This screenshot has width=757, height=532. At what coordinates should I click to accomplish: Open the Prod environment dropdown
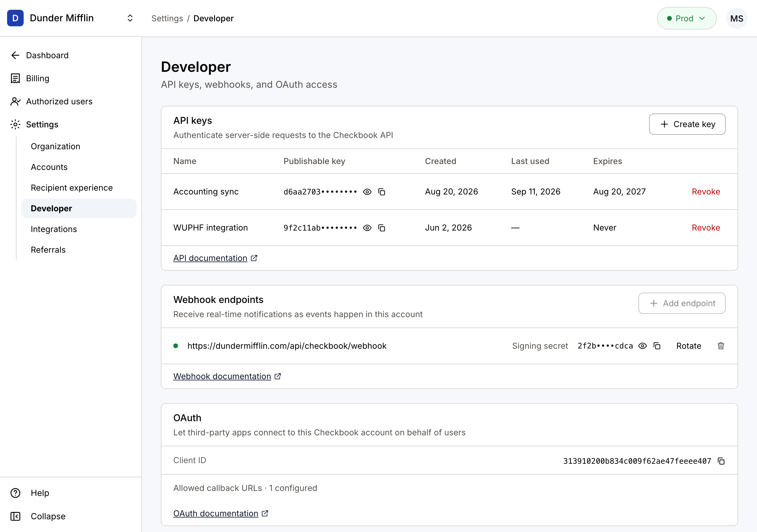[686, 18]
